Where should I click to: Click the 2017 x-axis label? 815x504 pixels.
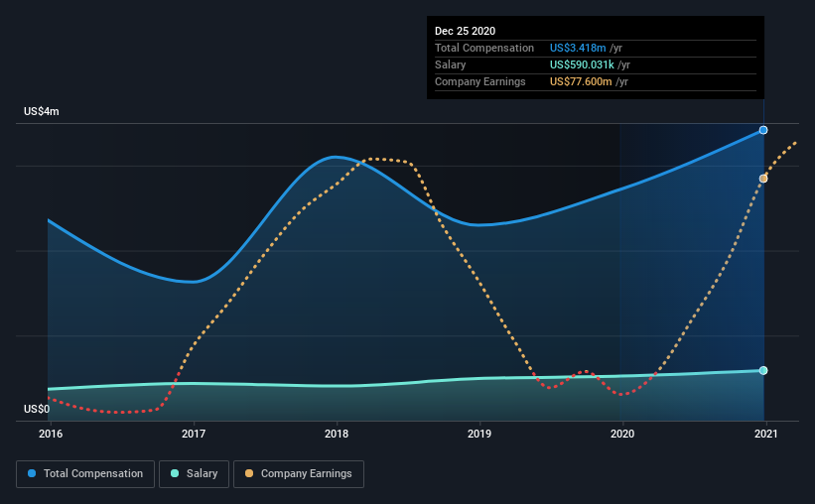(194, 434)
